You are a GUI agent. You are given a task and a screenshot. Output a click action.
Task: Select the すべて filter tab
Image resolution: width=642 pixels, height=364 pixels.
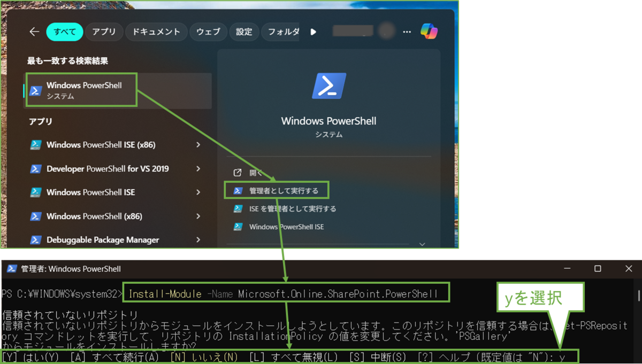(x=64, y=32)
